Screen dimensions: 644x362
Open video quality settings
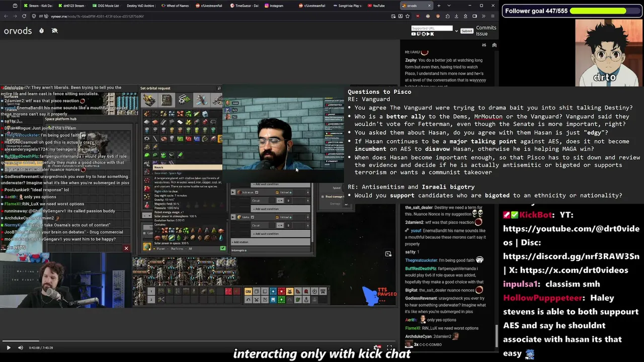pyautogui.click(x=377, y=347)
